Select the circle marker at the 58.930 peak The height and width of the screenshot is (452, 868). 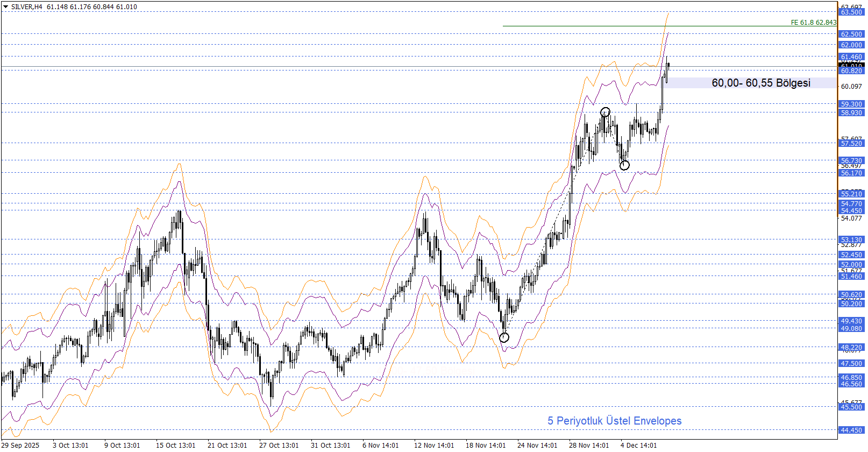pyautogui.click(x=605, y=112)
